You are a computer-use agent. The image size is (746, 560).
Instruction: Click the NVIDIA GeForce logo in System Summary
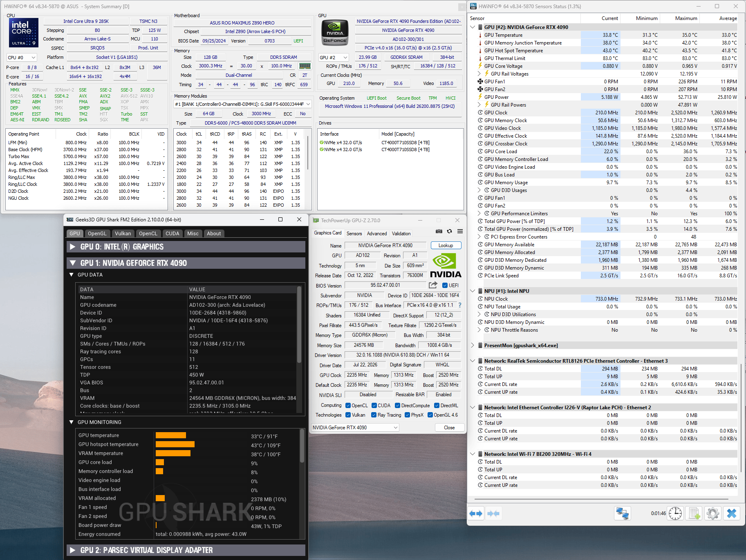335,32
